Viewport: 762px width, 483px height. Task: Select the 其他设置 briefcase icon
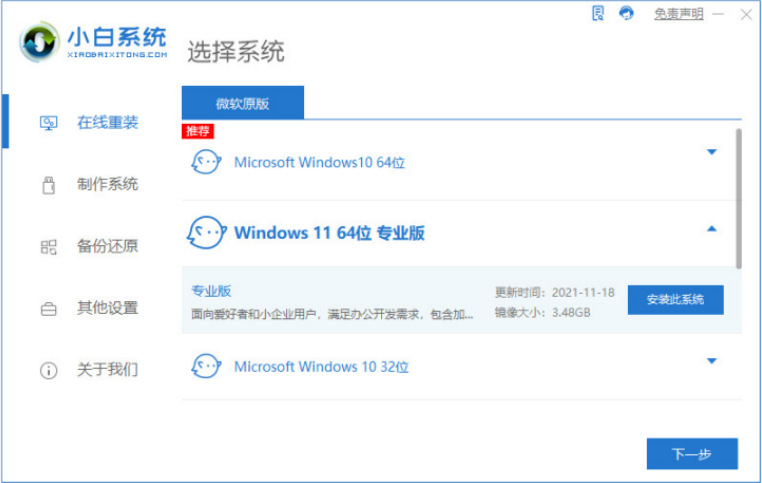(48, 308)
